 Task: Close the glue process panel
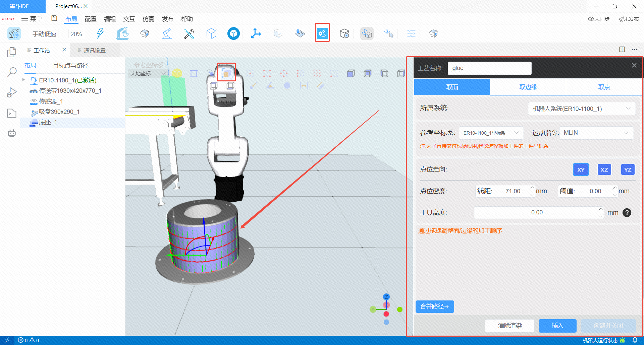pos(634,65)
